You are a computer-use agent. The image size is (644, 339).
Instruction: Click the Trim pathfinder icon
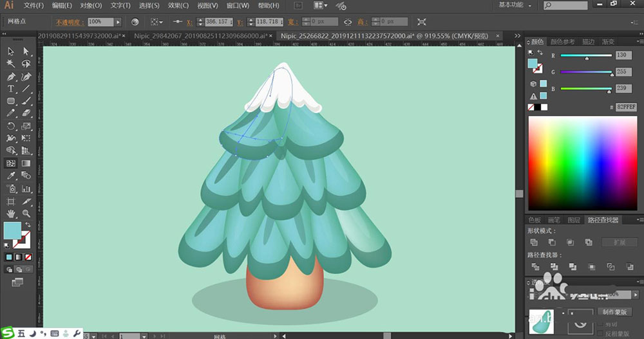coord(554,267)
